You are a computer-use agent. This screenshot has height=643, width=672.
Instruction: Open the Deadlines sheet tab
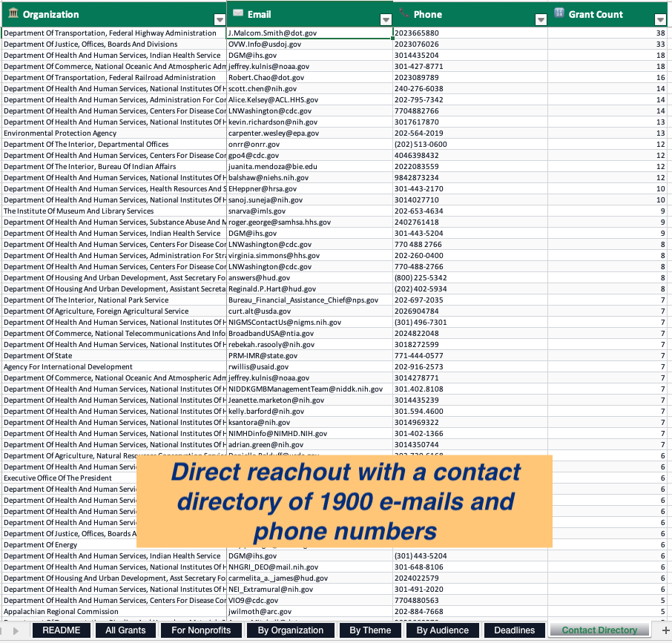pos(514,630)
